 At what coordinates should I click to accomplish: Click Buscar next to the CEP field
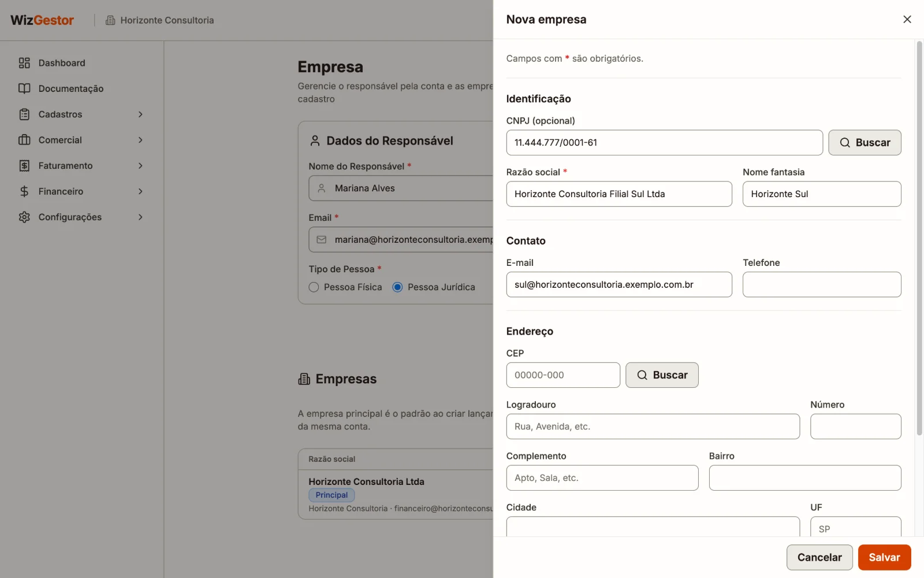[x=662, y=375]
